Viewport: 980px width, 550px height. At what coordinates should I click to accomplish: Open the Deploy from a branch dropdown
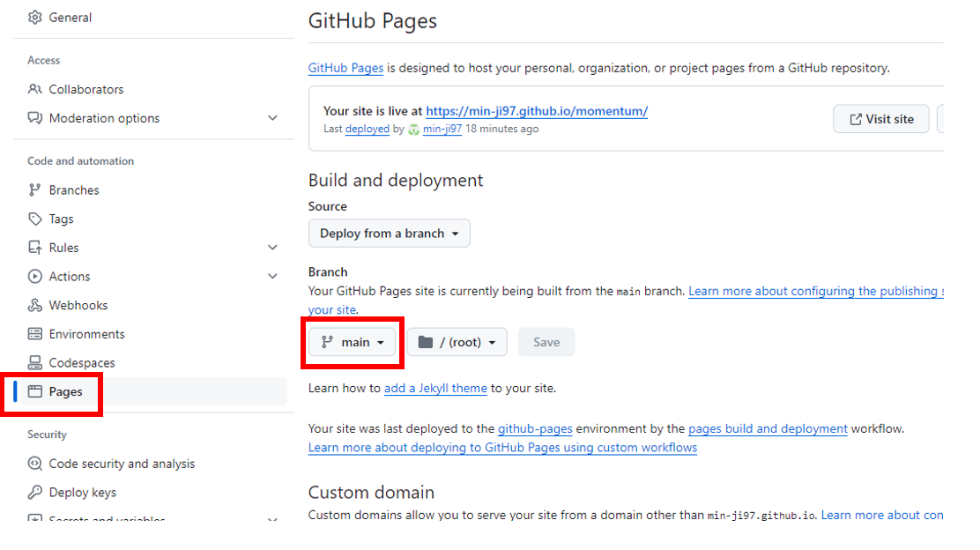tap(390, 233)
